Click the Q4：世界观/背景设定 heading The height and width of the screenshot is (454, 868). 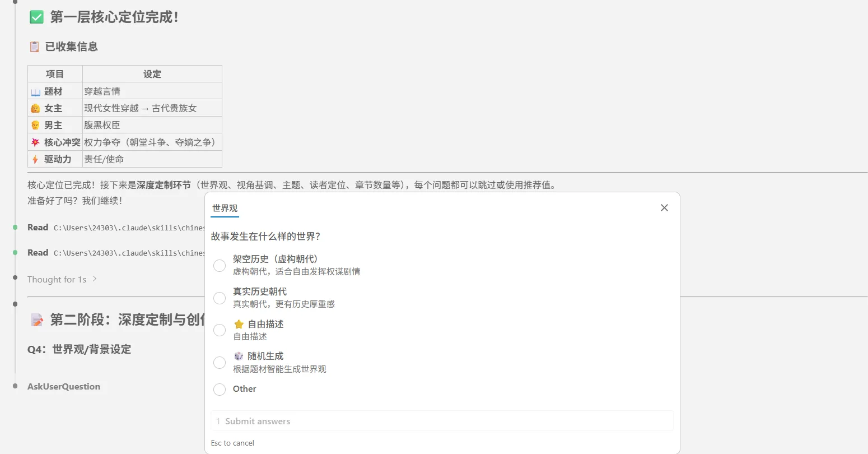[79, 349]
